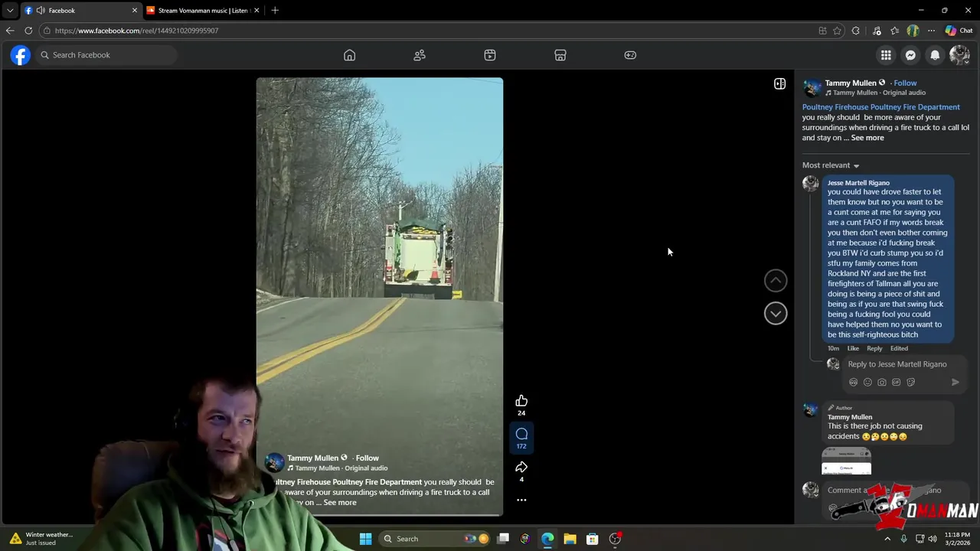Go back in the browser
Image resolution: width=980 pixels, height=551 pixels.
click(10, 31)
